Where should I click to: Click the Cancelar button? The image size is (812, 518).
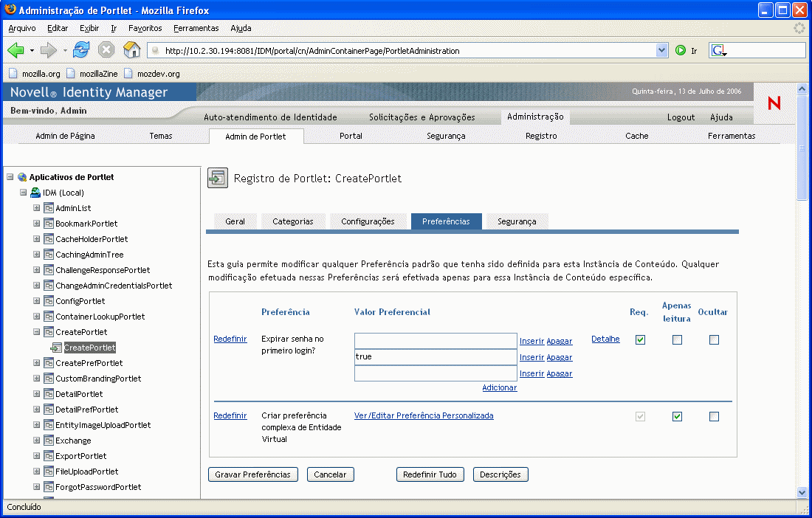[x=330, y=474]
